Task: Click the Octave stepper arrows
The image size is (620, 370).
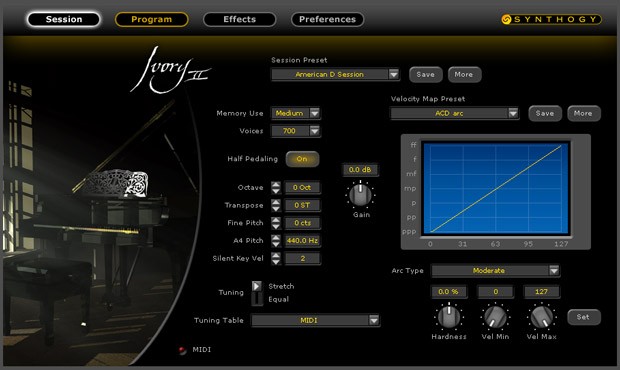Action: 276,187
